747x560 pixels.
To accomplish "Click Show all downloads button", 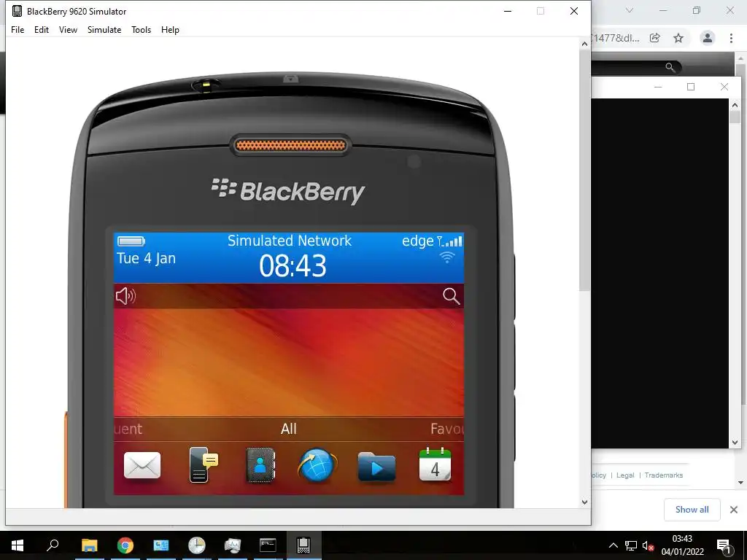I will point(692,510).
